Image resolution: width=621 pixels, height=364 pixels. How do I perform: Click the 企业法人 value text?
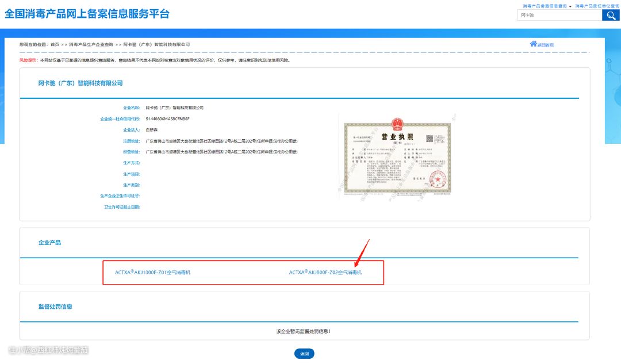coord(152,130)
